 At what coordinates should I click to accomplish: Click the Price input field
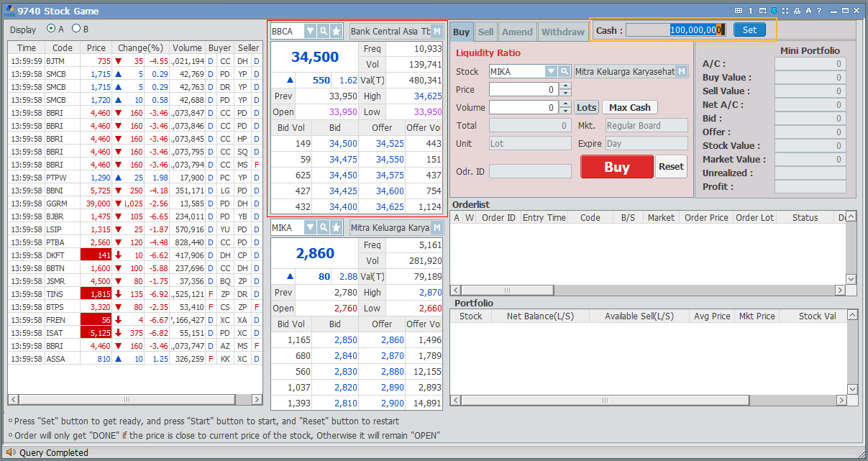point(523,90)
